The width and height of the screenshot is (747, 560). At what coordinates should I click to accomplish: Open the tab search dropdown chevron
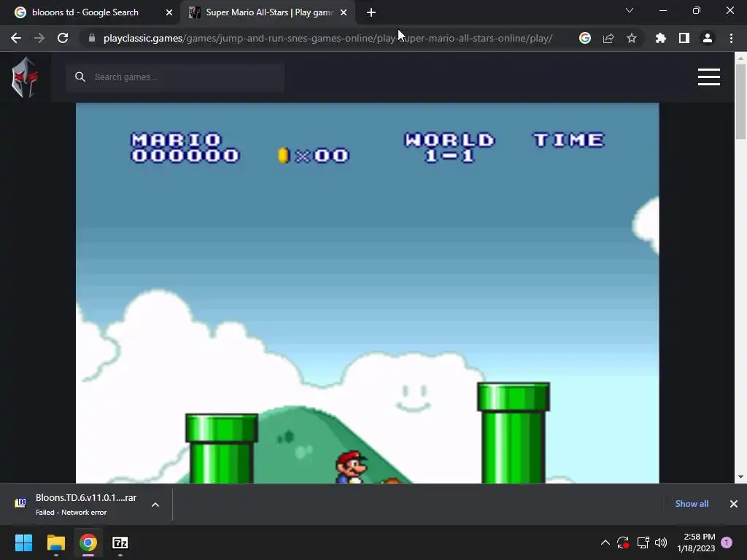click(630, 10)
